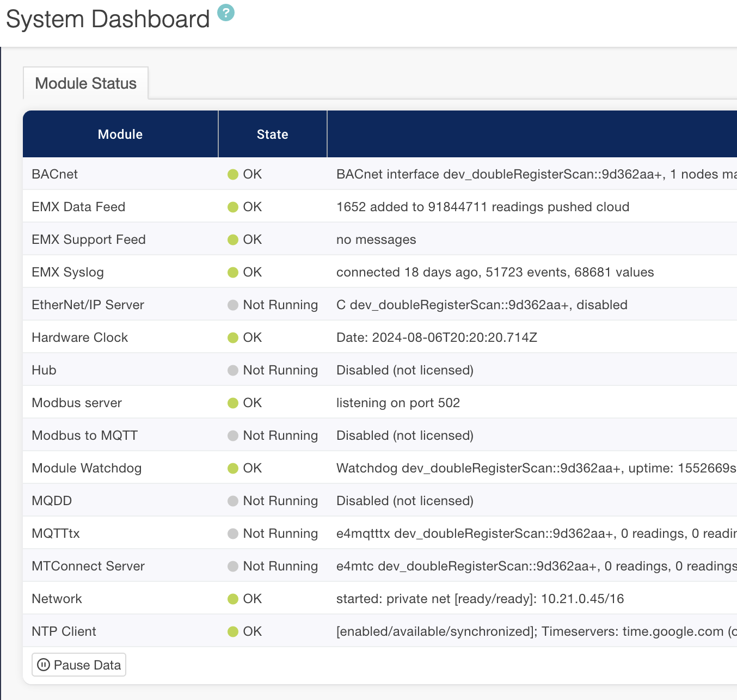Viewport: 737px width, 700px height.
Task: Sort by the Module column header
Action: [120, 134]
